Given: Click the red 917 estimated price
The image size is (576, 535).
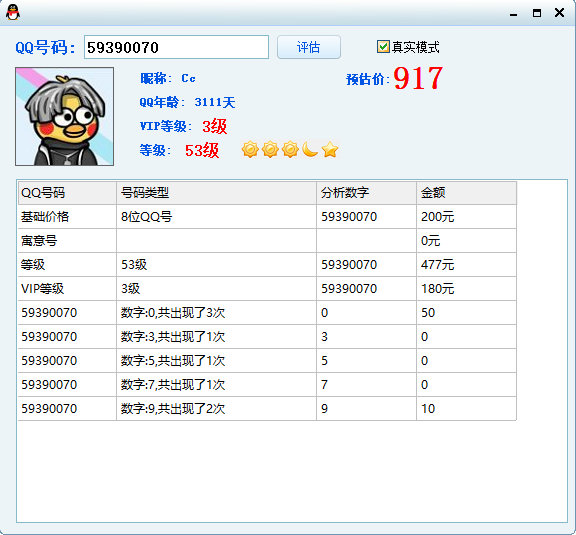Looking at the screenshot, I should 418,78.
